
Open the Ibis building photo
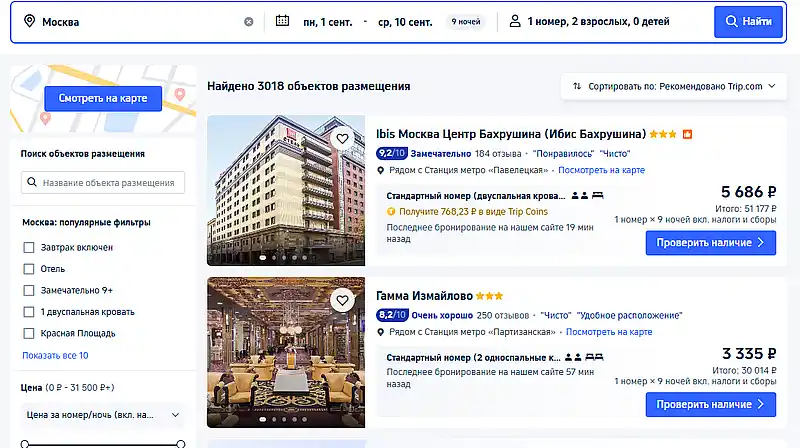point(286,190)
